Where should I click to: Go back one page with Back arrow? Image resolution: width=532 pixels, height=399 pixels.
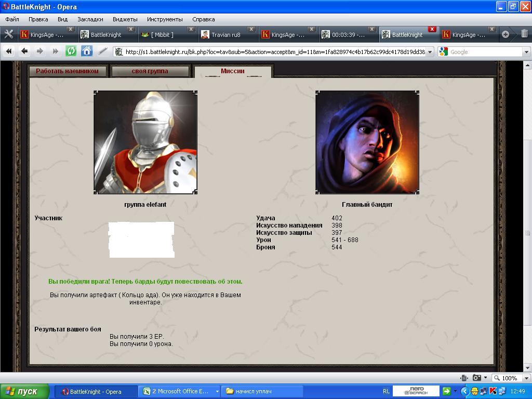(x=24, y=51)
